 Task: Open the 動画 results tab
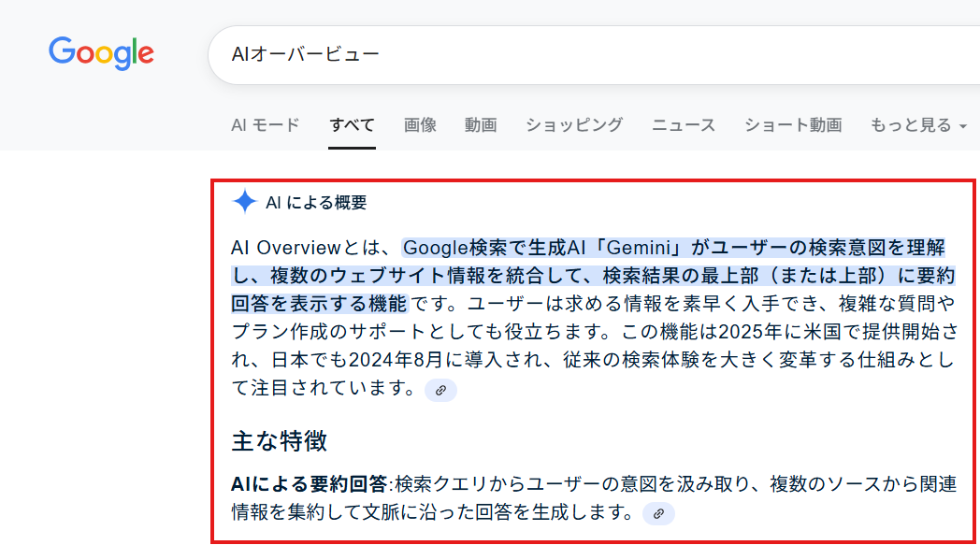(481, 125)
